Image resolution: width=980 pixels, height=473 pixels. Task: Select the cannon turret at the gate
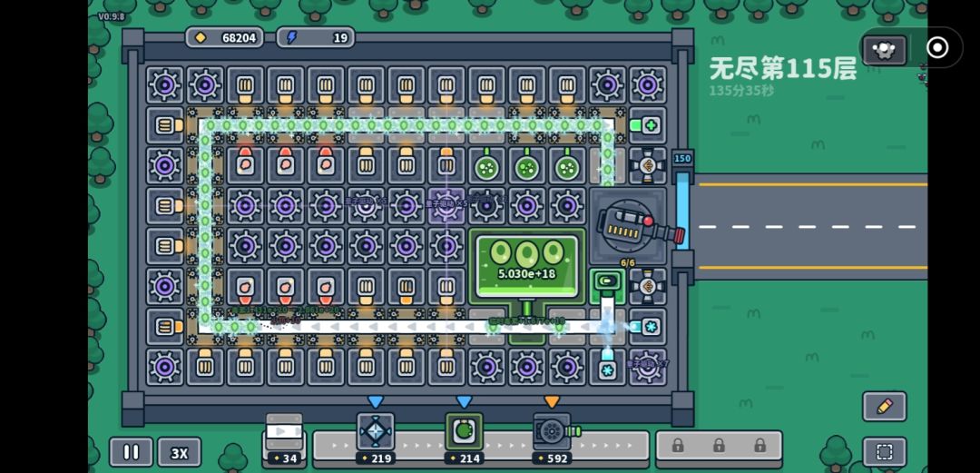click(633, 225)
